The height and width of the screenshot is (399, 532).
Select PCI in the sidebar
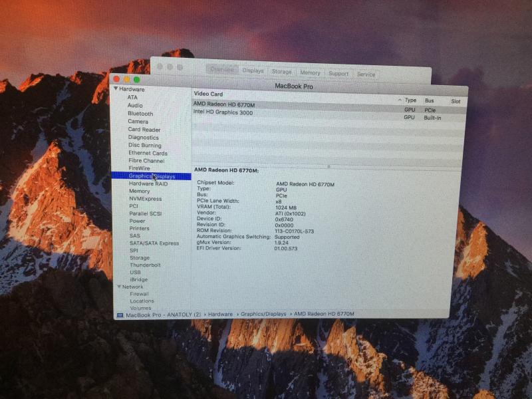tap(134, 206)
